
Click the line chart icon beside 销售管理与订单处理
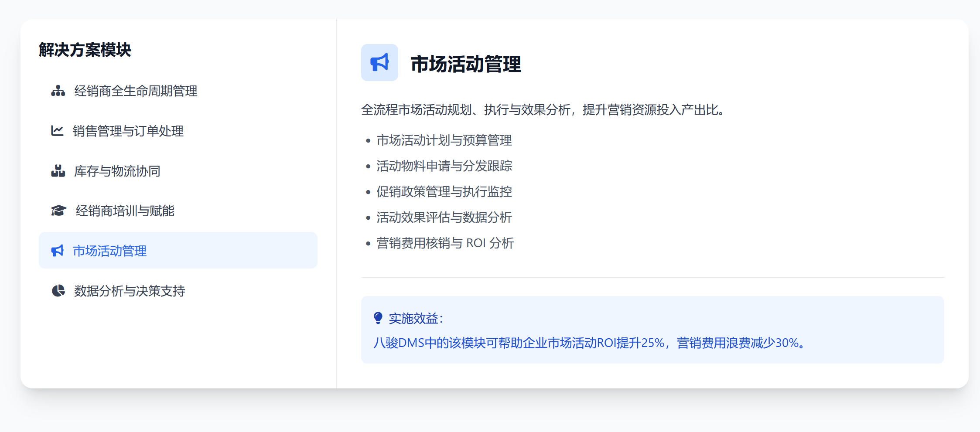pos(57,131)
